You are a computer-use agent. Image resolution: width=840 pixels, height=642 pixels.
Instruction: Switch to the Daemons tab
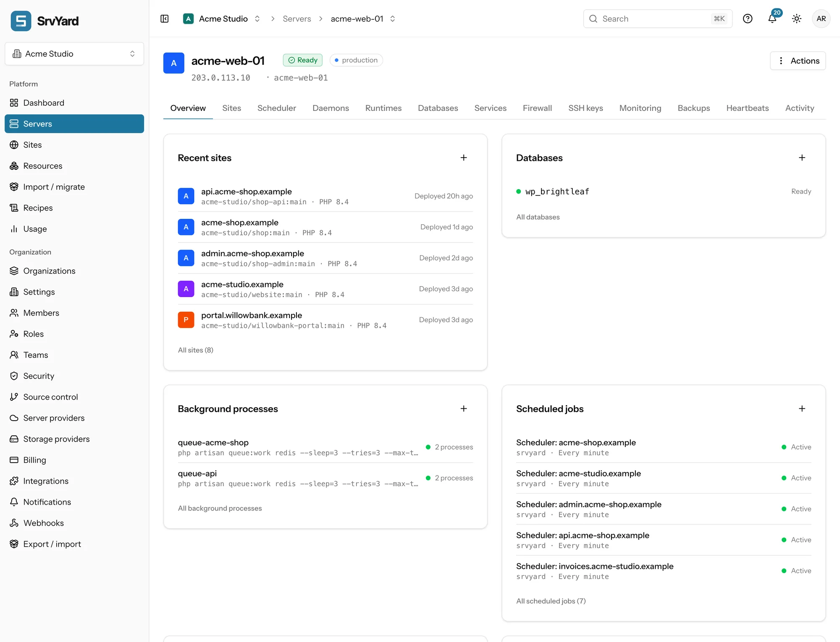[331, 108]
